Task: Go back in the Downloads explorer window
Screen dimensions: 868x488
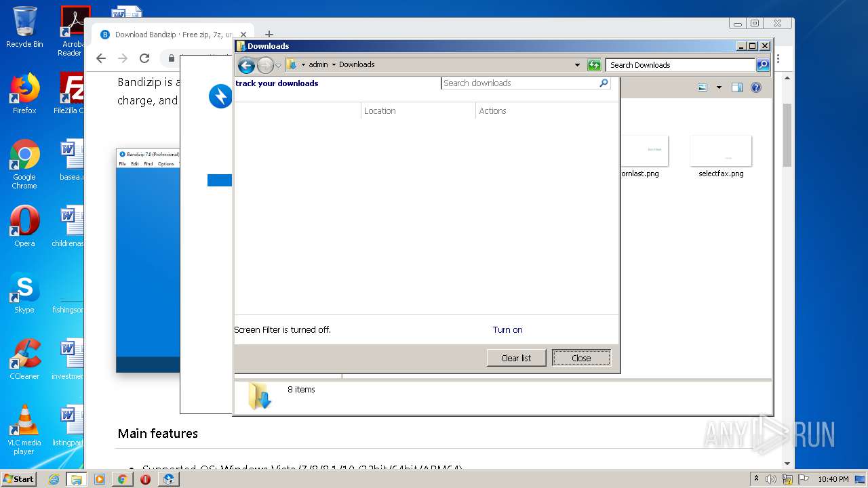Action: coord(246,65)
